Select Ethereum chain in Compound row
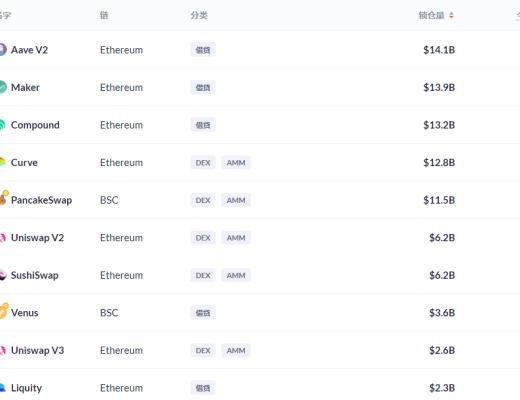This screenshot has width=520, height=400. pos(121,125)
